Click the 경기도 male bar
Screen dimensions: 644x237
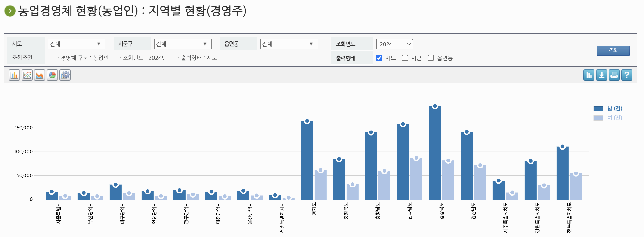(x=307, y=160)
